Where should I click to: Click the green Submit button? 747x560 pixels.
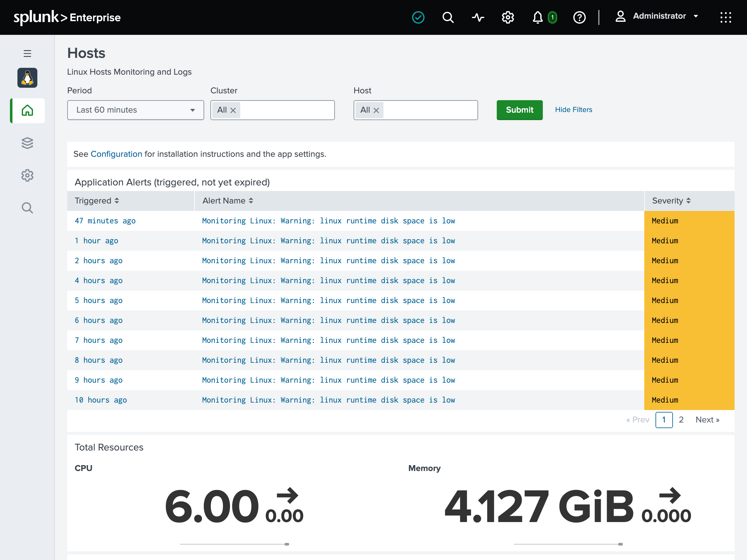click(519, 110)
